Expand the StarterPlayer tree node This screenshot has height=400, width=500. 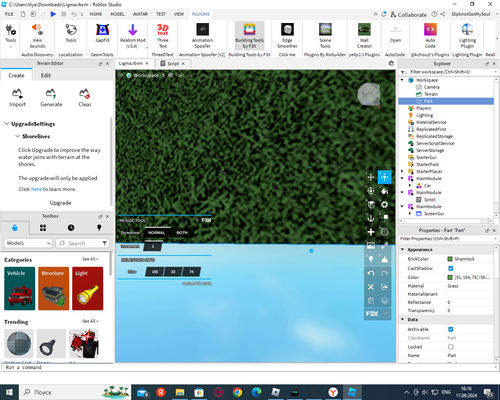402,171
